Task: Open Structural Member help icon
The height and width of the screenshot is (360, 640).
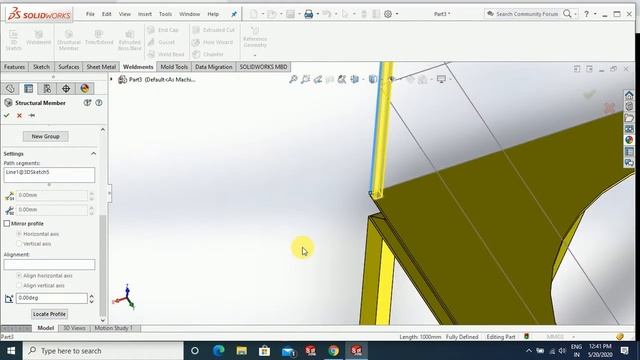Action: tap(99, 103)
